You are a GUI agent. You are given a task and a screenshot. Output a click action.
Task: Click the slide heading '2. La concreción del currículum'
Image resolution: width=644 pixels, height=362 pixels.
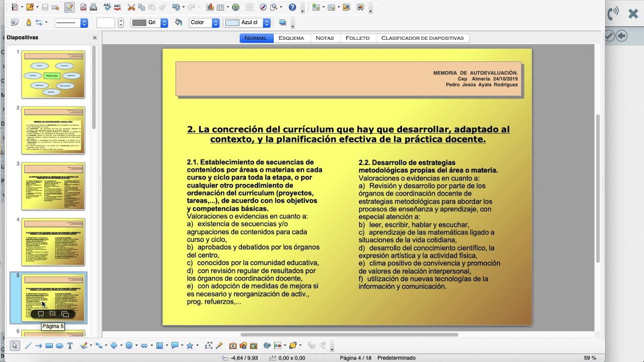coord(348,134)
